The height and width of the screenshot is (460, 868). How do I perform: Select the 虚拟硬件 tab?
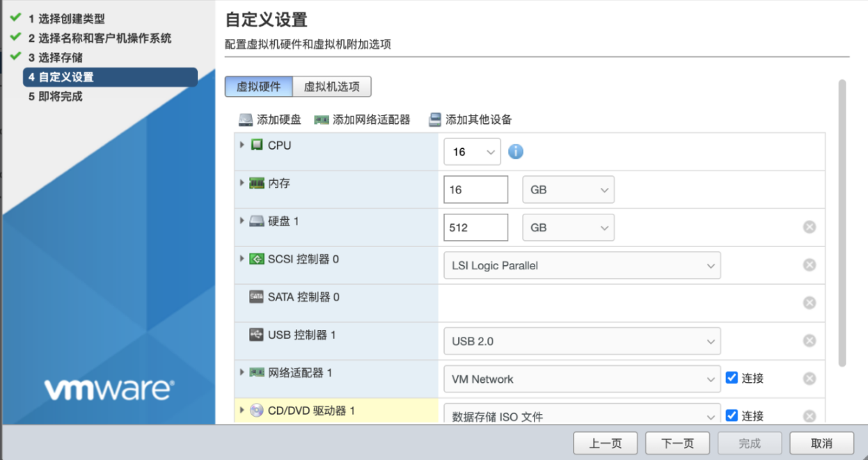point(259,87)
